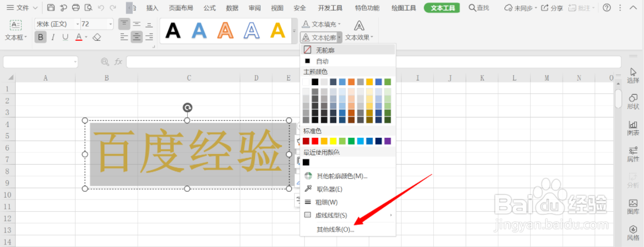The width and height of the screenshot is (644, 247).
Task: Click the Print icon in the top toolbar
Action: coord(76,8)
